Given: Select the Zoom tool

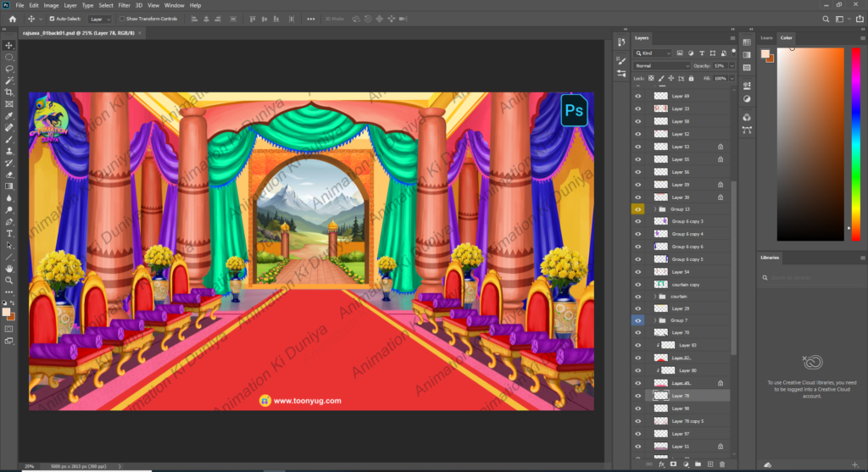Looking at the screenshot, I should (9, 280).
